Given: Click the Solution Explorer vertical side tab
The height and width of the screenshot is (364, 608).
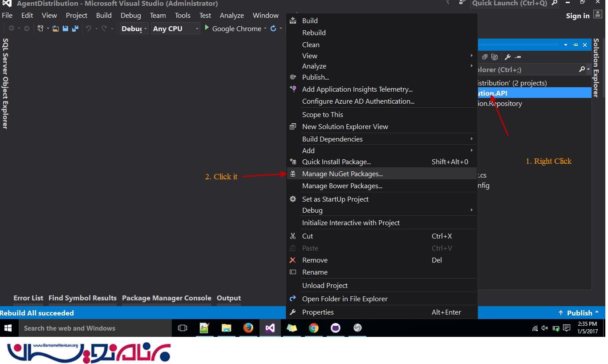Looking at the screenshot, I should tap(596, 68).
